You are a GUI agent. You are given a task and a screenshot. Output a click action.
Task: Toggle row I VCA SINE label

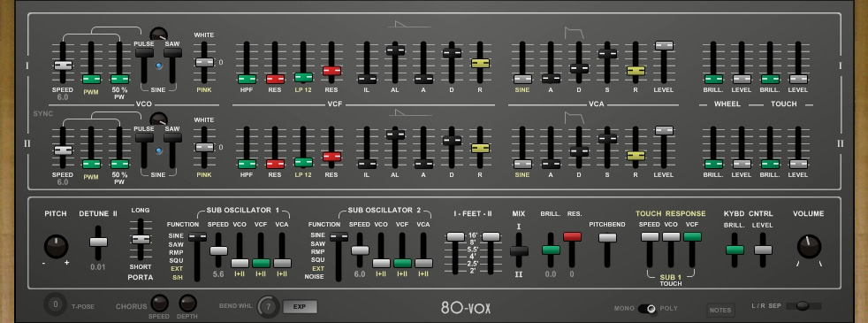(522, 89)
